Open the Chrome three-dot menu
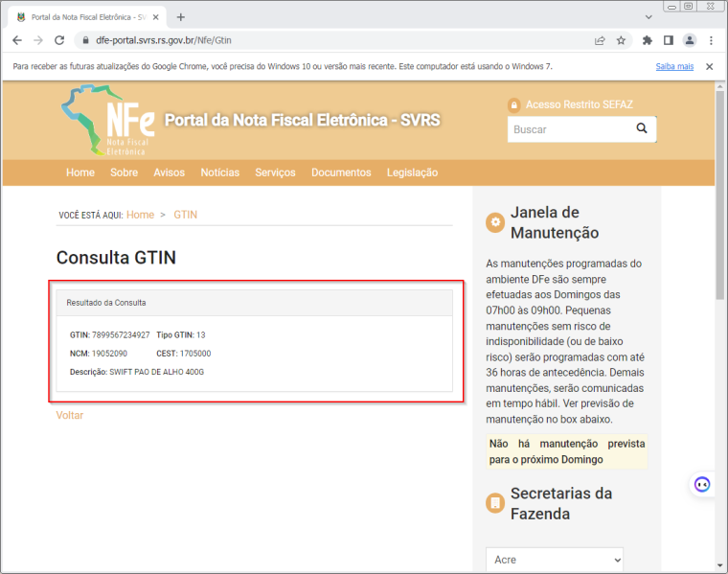 tap(711, 40)
